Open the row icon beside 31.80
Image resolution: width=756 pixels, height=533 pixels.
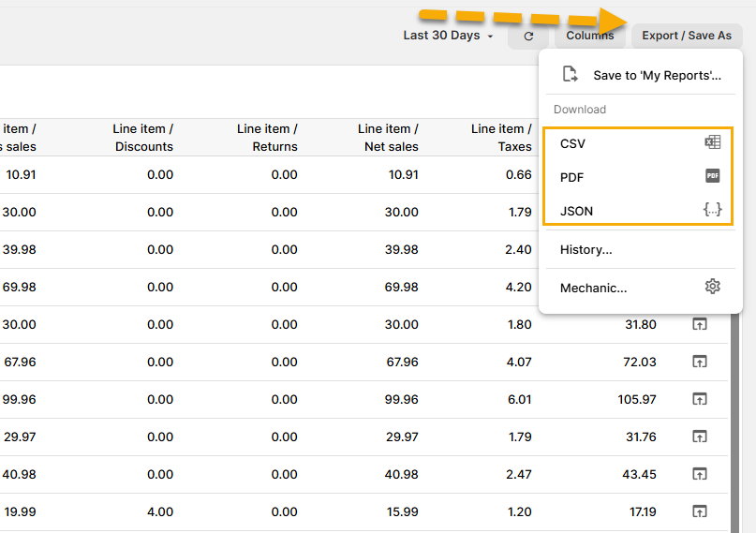[x=699, y=324]
